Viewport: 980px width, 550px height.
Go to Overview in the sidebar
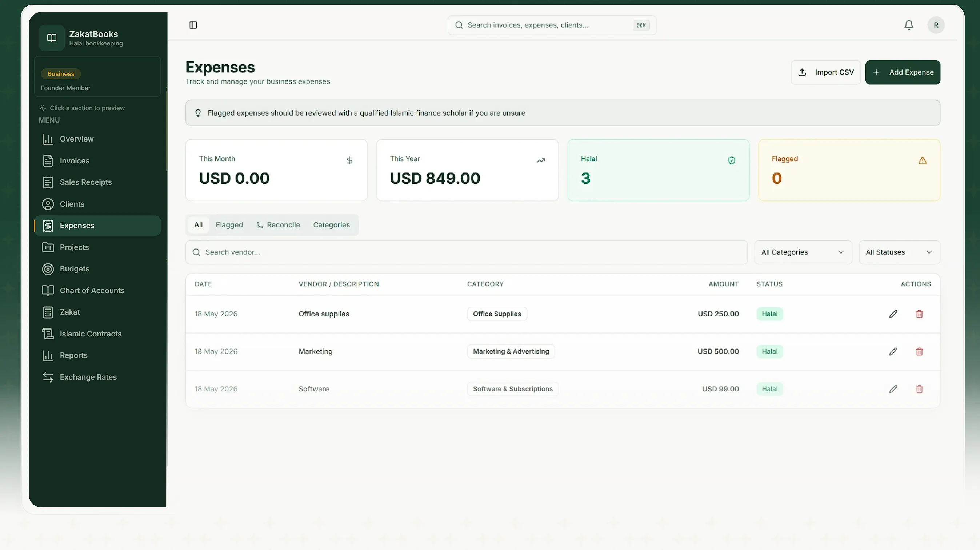click(x=97, y=139)
